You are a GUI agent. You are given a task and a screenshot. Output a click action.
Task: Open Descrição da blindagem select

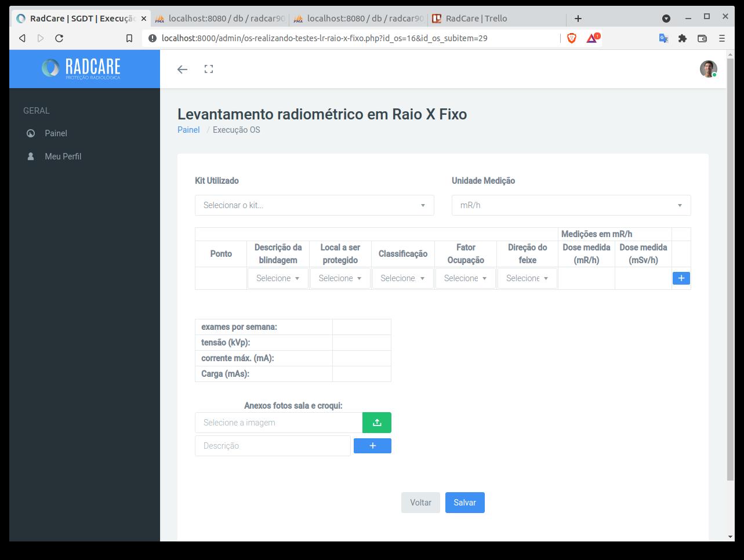278,278
